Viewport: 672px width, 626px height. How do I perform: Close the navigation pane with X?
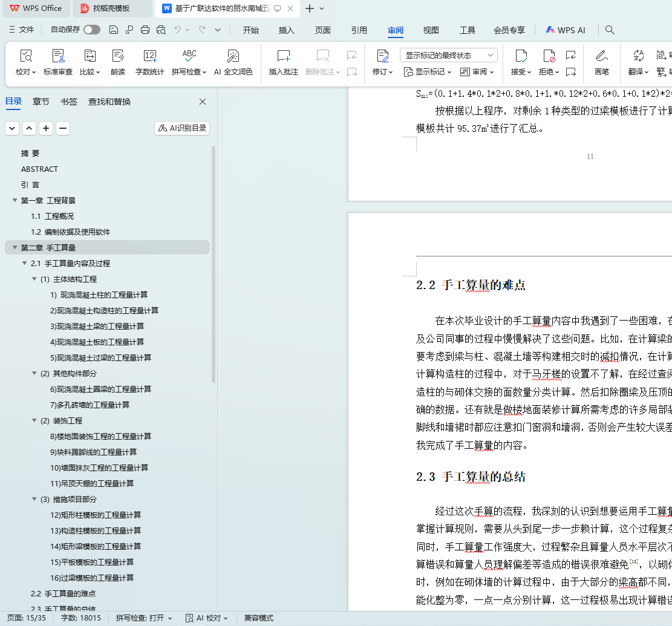coord(203,102)
